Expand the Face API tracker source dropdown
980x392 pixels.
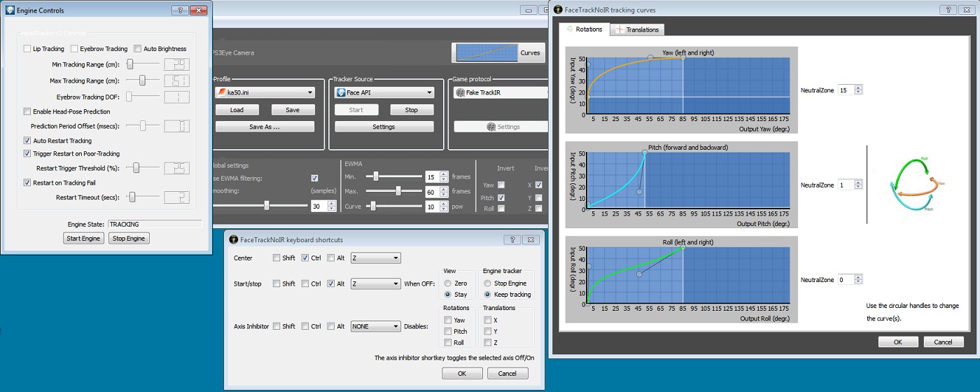pyautogui.click(x=384, y=92)
